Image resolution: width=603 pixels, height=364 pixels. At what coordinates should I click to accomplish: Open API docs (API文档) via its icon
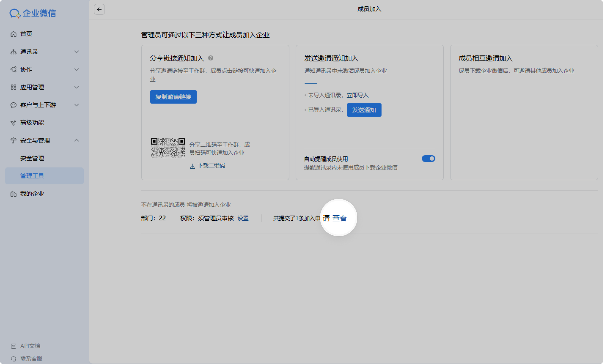(14, 346)
